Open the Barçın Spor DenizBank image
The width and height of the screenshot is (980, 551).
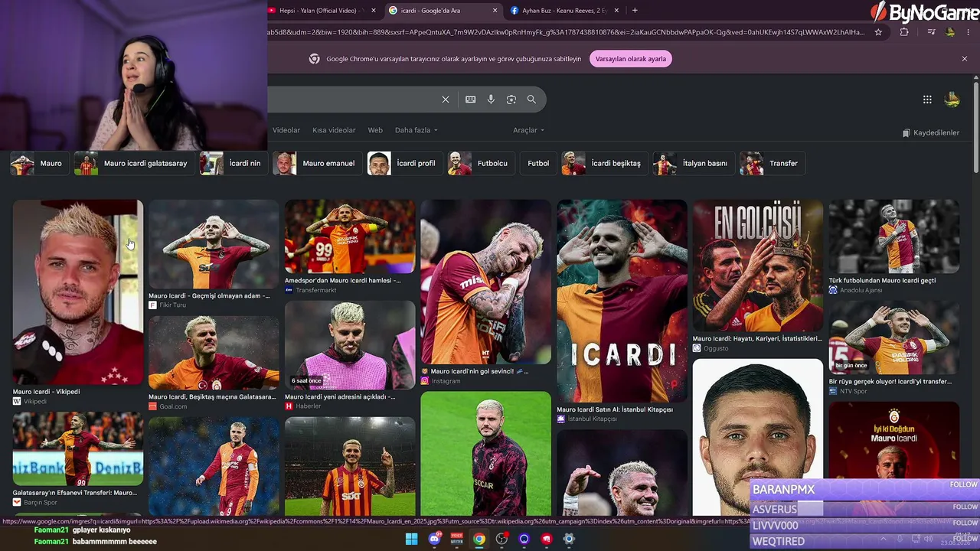(x=78, y=448)
